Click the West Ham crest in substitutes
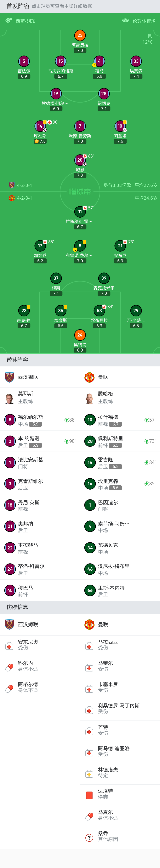Viewport: 160px width, 868px height. pyautogui.click(x=9, y=377)
